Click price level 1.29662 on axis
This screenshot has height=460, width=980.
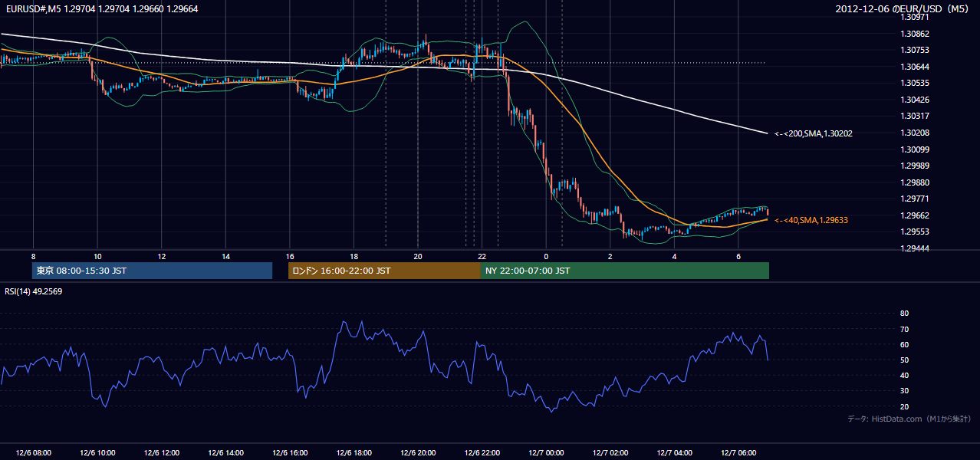click(x=915, y=215)
